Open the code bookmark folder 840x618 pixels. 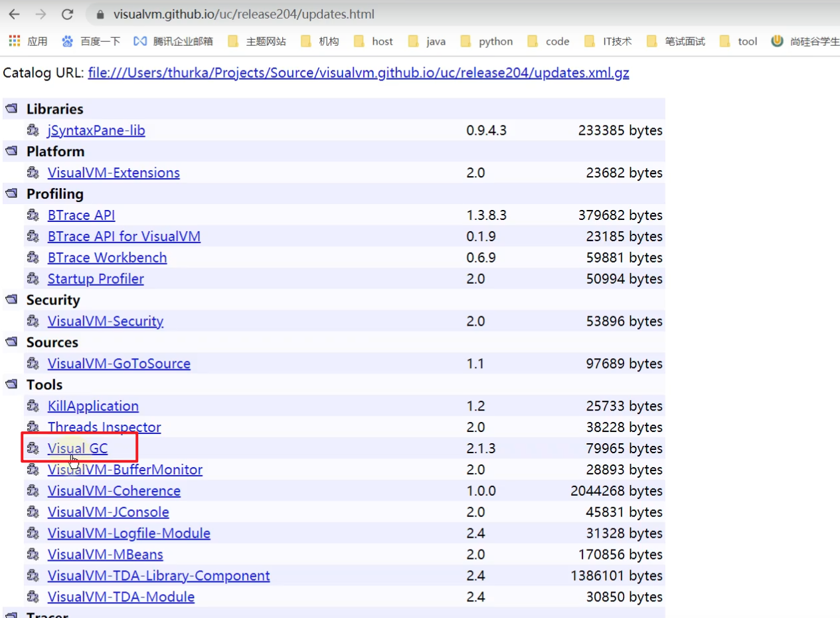click(548, 41)
